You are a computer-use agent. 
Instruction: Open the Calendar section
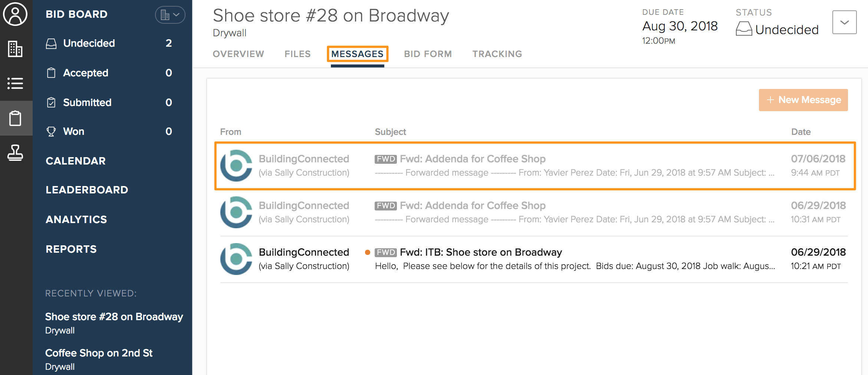click(76, 161)
